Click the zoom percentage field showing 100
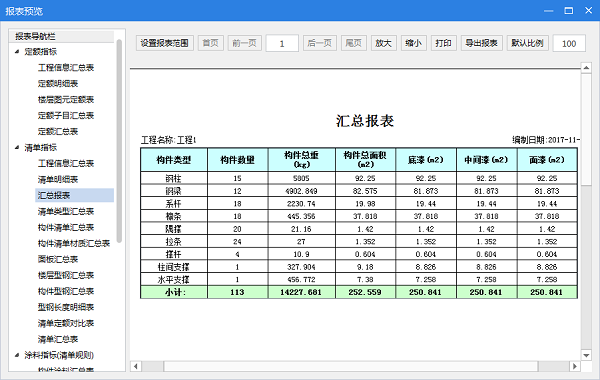600x380 pixels. point(569,43)
